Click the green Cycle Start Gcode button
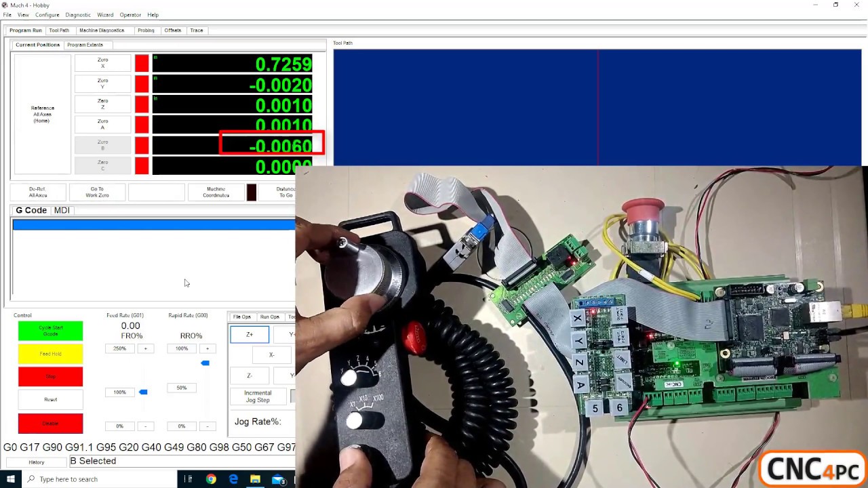 click(x=50, y=331)
